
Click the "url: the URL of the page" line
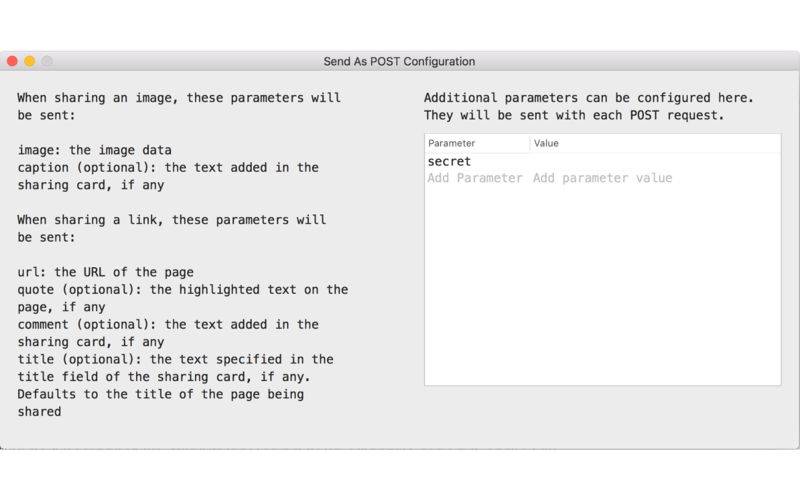(106, 272)
